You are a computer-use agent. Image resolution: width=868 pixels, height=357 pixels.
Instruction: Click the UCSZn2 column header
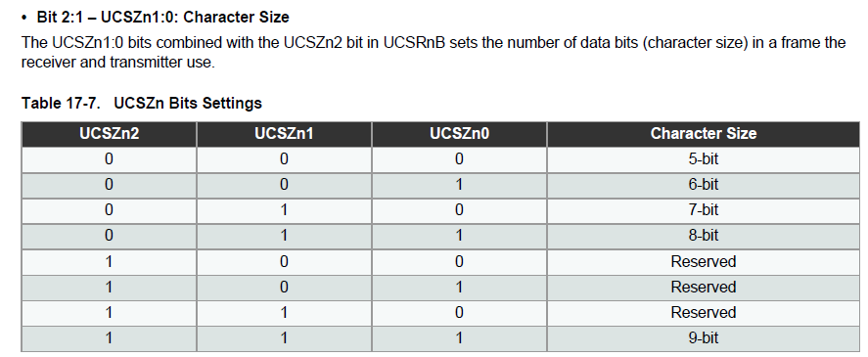109,134
